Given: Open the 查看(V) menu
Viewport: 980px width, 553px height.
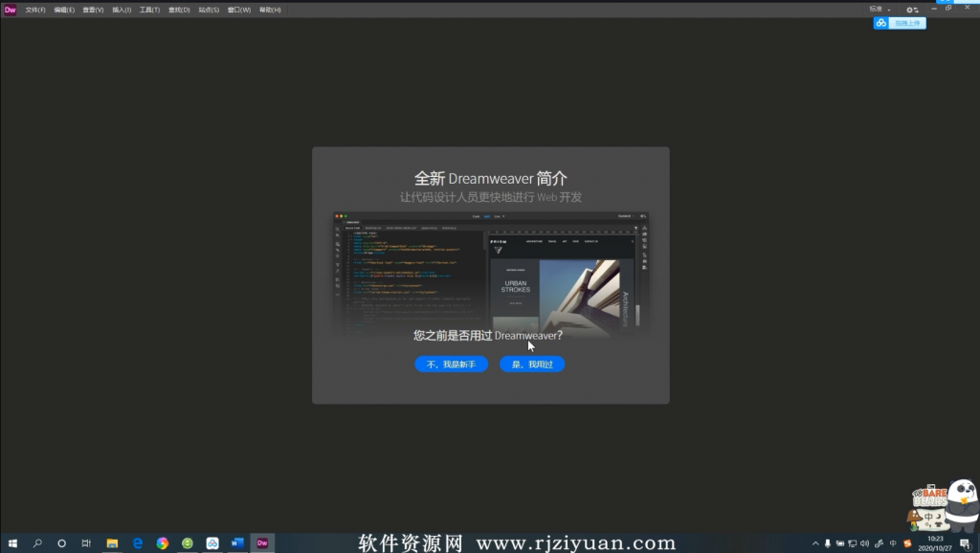Looking at the screenshot, I should coord(93,10).
